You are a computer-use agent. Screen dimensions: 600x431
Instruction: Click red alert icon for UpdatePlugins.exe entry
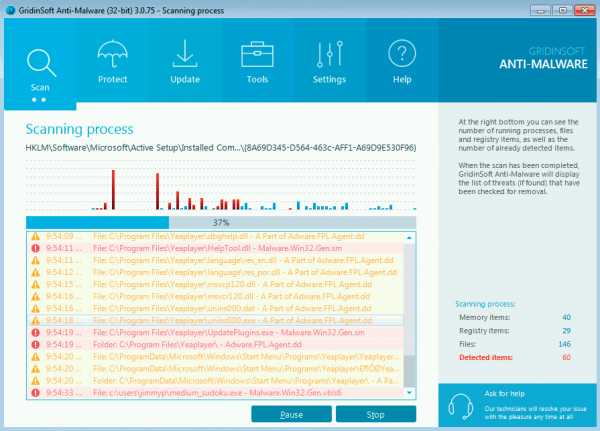coord(36,333)
